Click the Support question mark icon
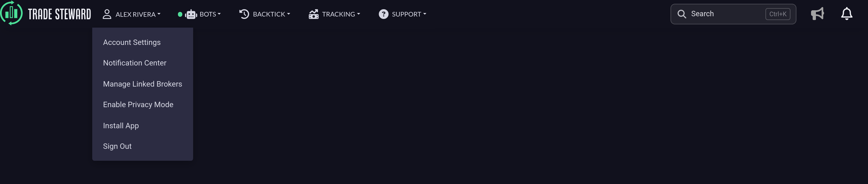 click(384, 14)
